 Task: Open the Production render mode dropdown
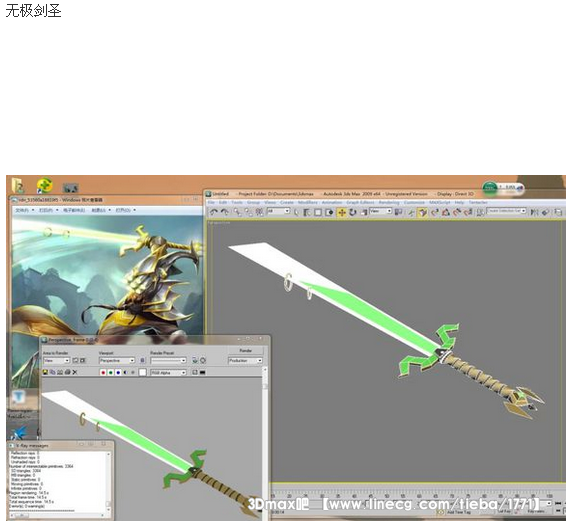pyautogui.click(x=245, y=361)
